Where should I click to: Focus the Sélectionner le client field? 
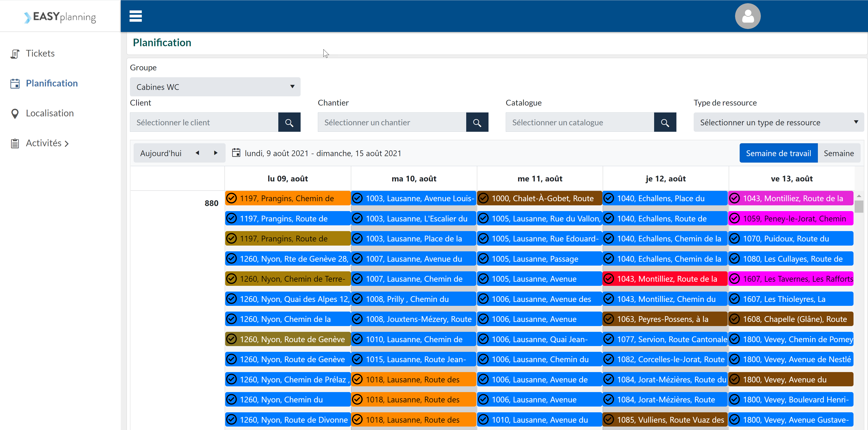tap(204, 122)
